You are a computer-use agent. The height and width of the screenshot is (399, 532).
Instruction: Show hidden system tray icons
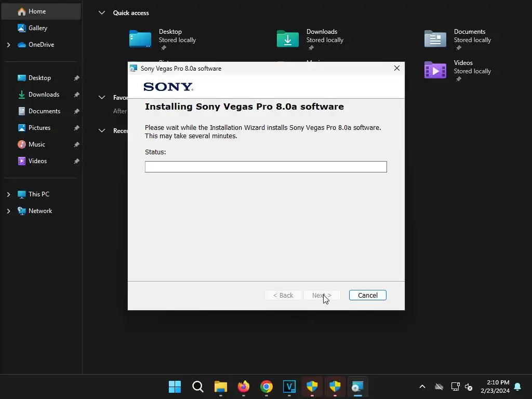point(422,387)
